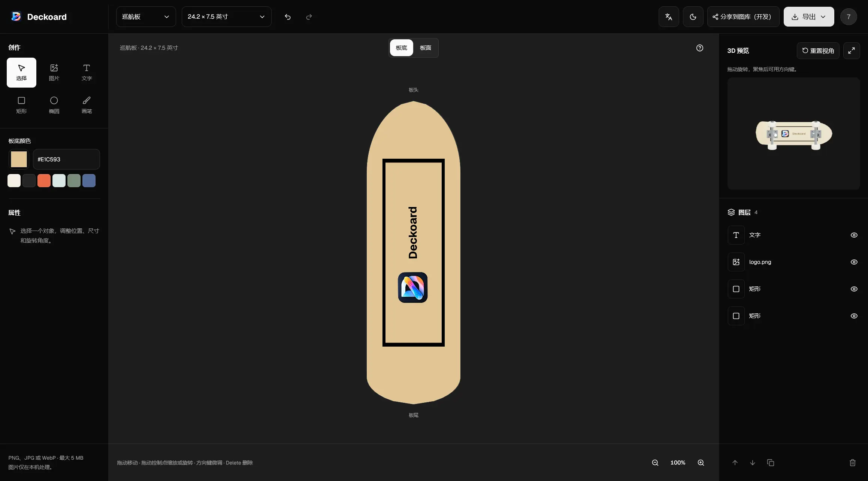This screenshot has width=868, height=481.
Task: Click the Deckoard logo
Action: pos(39,17)
